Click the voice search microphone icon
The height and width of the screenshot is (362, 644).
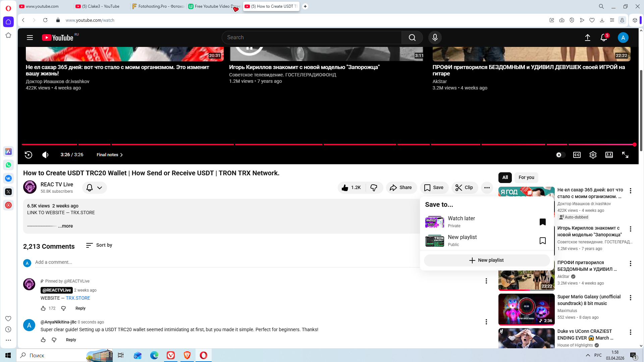(x=435, y=38)
